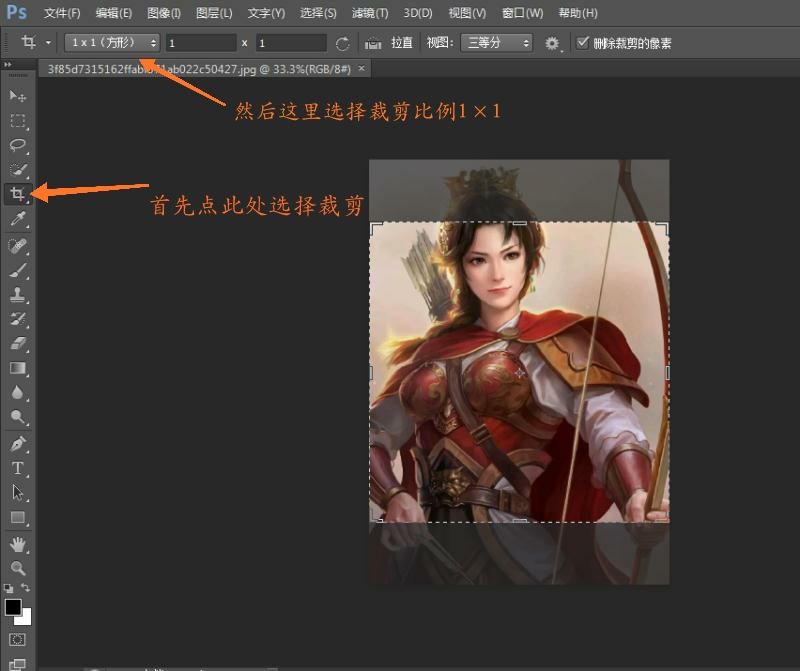Open the 帮助(H) menu
800x671 pixels.
[x=578, y=13]
